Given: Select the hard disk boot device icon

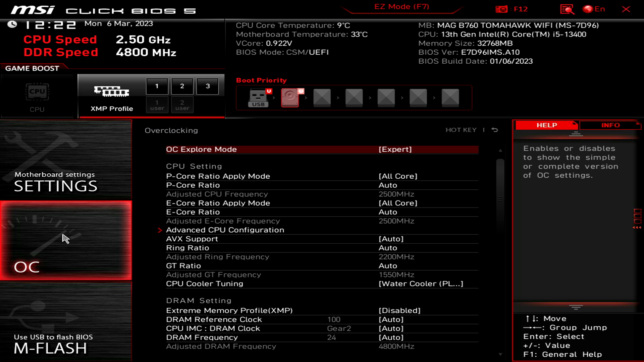Looking at the screenshot, I should 290,98.
